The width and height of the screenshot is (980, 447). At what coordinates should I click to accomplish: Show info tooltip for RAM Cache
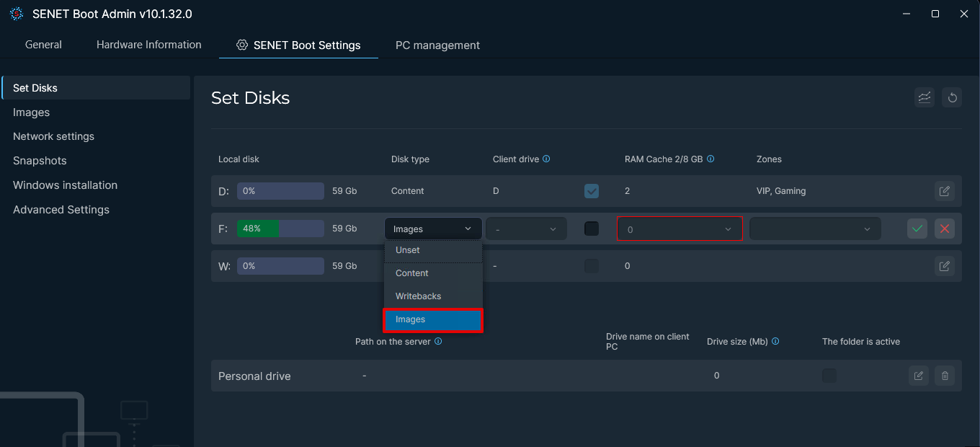click(710, 159)
